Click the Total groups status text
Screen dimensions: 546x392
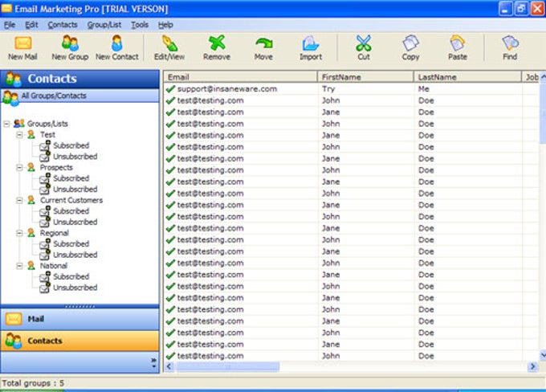[33, 383]
